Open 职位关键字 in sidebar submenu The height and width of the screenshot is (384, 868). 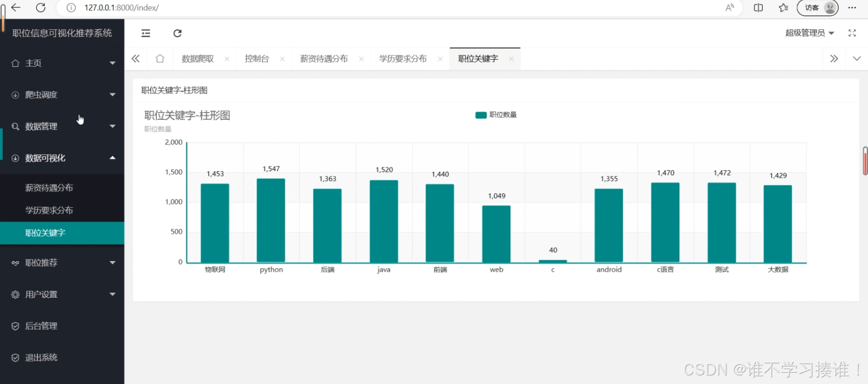(62, 233)
